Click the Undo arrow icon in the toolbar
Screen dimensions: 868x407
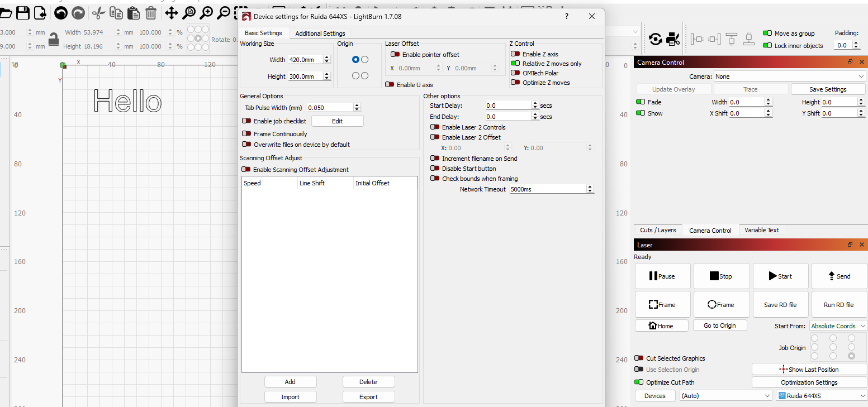60,12
